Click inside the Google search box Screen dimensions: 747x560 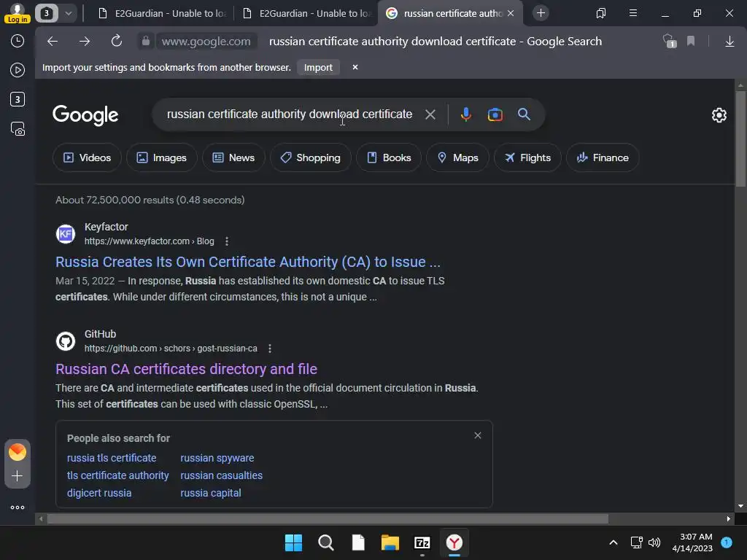(x=289, y=114)
